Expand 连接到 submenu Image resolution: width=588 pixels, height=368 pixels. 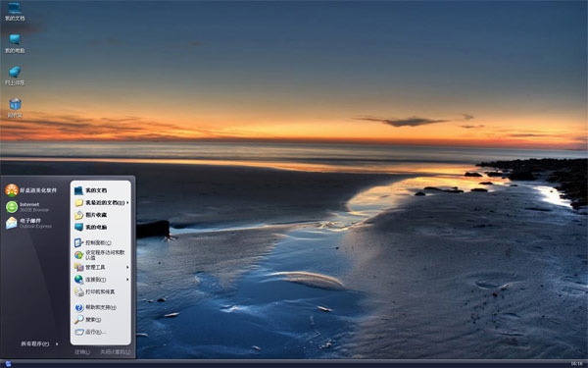click(101, 280)
